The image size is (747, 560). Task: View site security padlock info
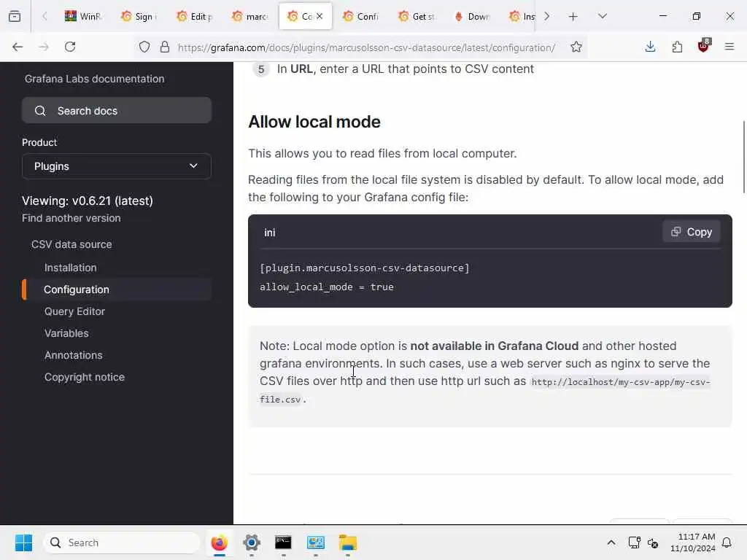click(165, 47)
